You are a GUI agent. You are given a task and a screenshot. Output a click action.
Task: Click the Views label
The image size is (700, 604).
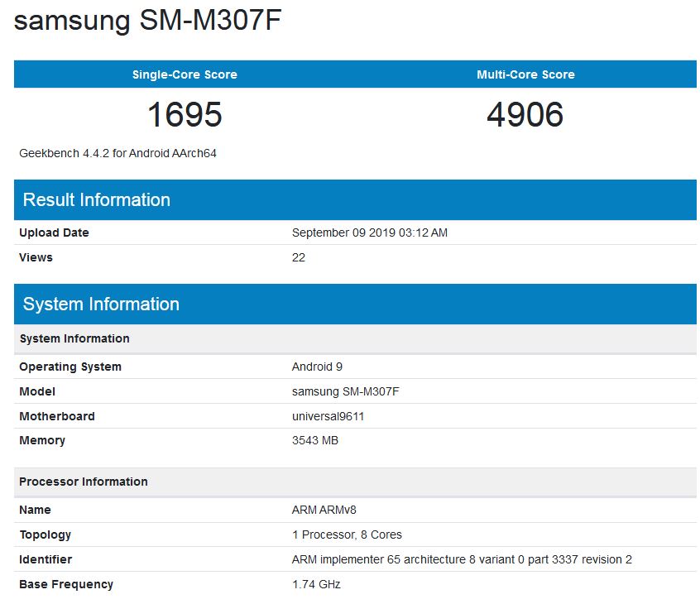(x=36, y=257)
